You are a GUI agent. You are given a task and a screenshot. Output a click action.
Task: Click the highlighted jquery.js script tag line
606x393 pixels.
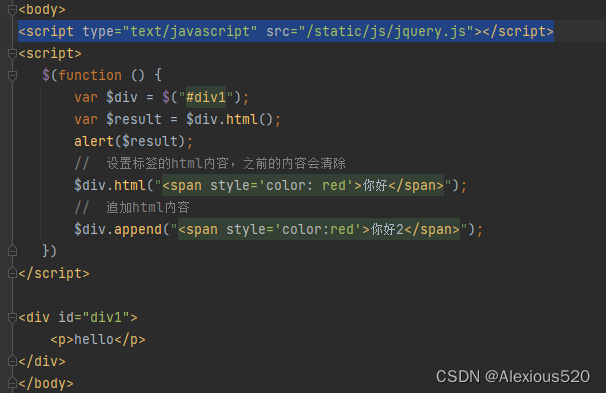pyautogui.click(x=286, y=31)
